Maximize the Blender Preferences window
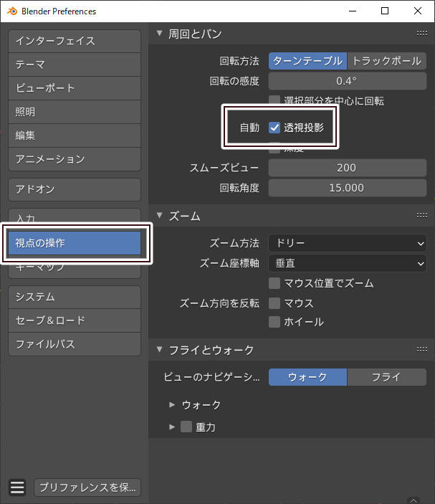Viewport: 435px width, 504px height. [385, 11]
